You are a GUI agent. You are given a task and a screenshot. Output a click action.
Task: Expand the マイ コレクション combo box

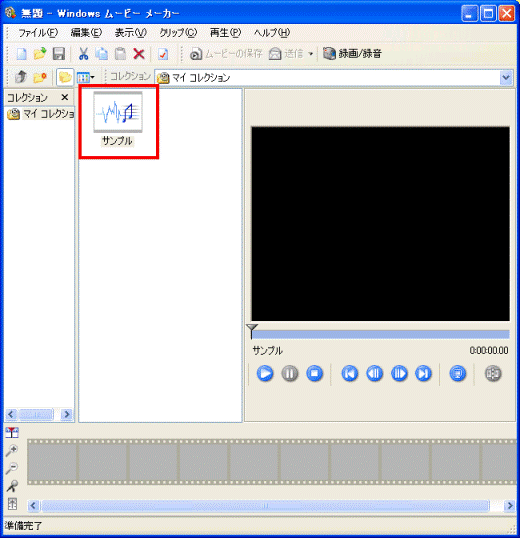506,78
